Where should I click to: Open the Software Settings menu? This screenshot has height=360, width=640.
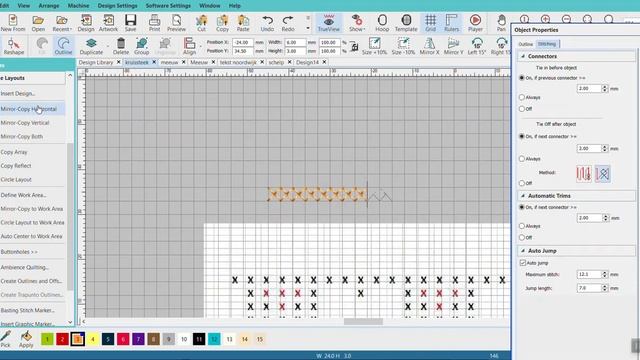168,6
